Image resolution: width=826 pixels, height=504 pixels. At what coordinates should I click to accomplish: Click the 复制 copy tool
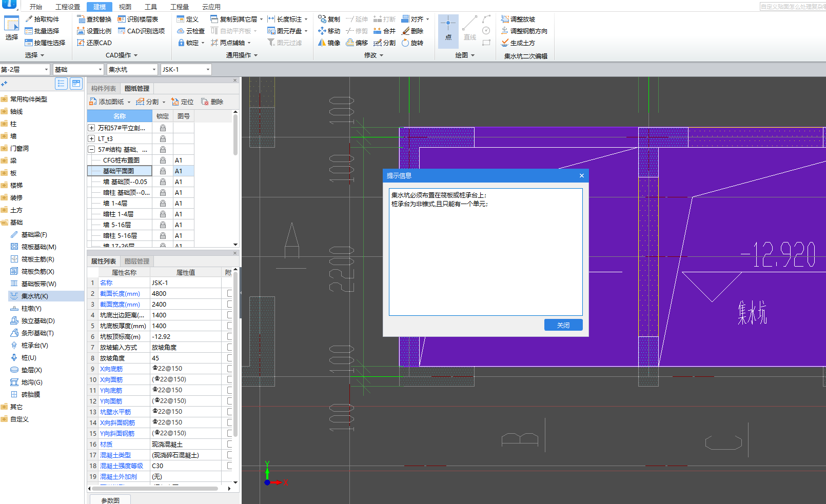click(x=329, y=19)
